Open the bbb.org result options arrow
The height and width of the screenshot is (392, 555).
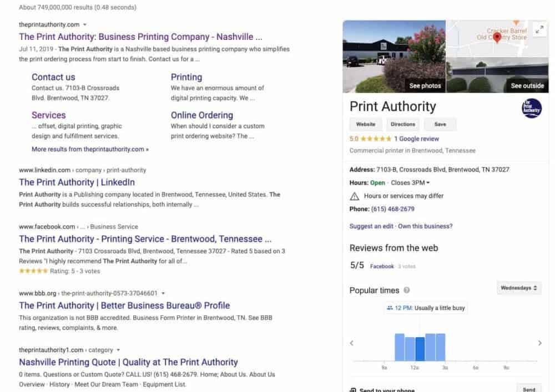click(x=163, y=293)
